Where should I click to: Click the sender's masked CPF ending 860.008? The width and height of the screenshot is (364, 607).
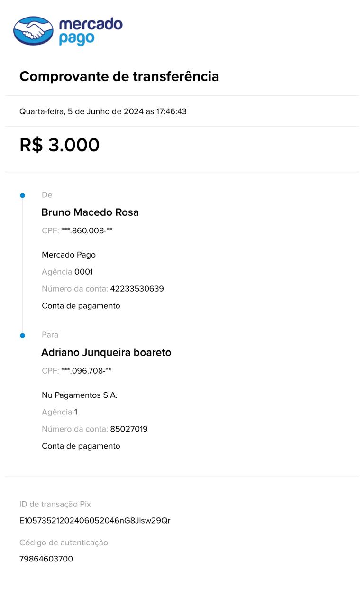click(x=86, y=231)
